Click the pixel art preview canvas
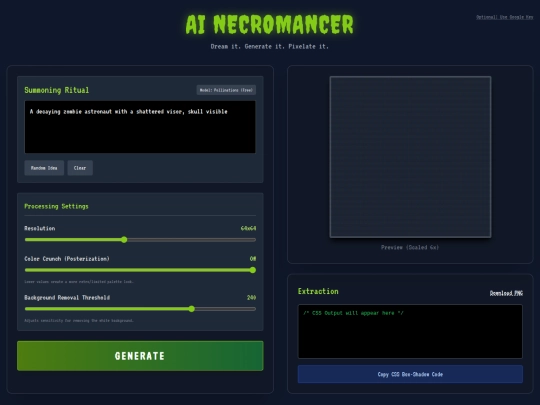This screenshot has height=405, width=540. tap(411, 157)
